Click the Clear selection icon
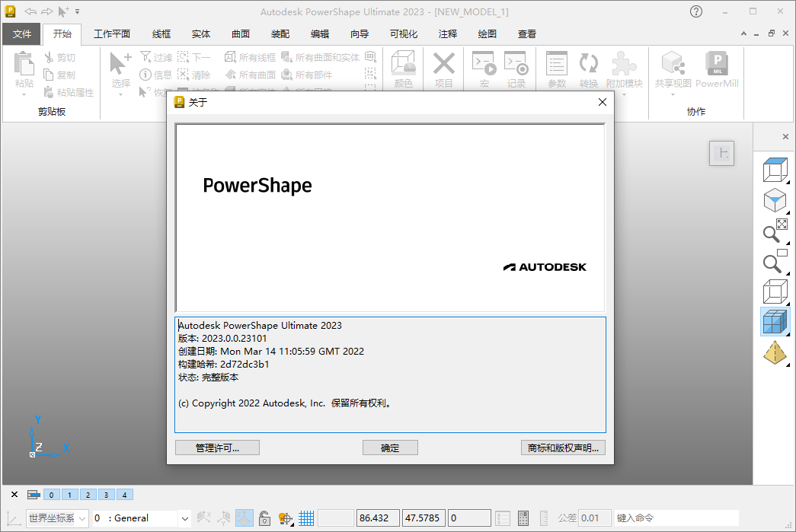The width and height of the screenshot is (796, 532). [x=183, y=75]
